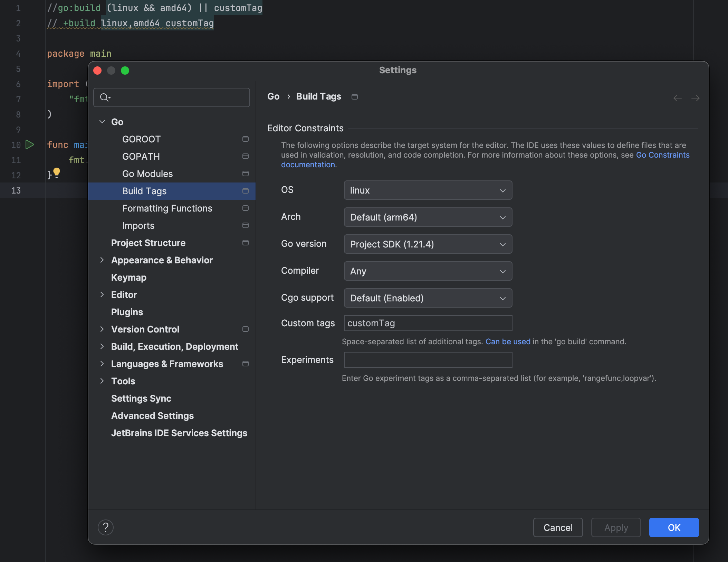Viewport: 728px width, 562px height.
Task: Click the help question mark icon
Action: [x=106, y=527]
